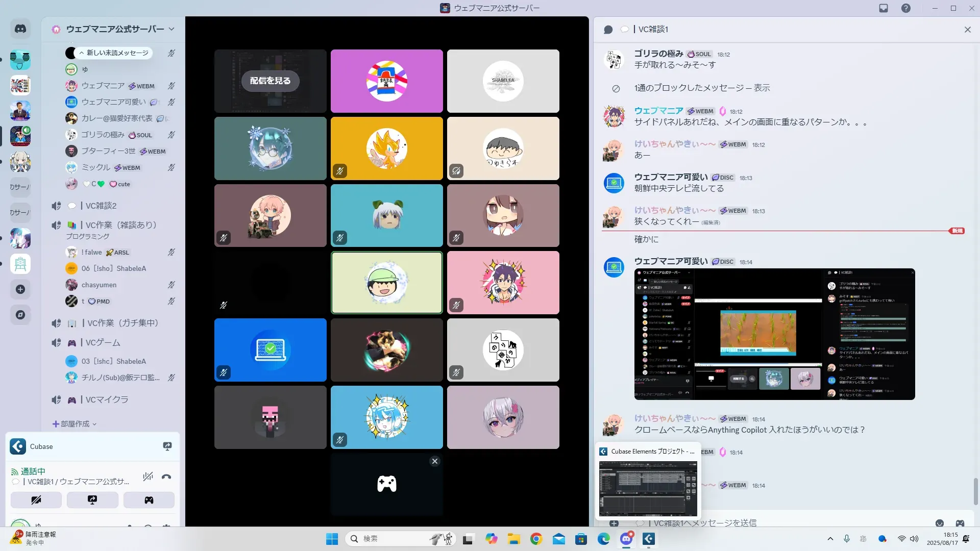
Task: Expand the 部屋作成 category
Action: pyautogui.click(x=75, y=424)
